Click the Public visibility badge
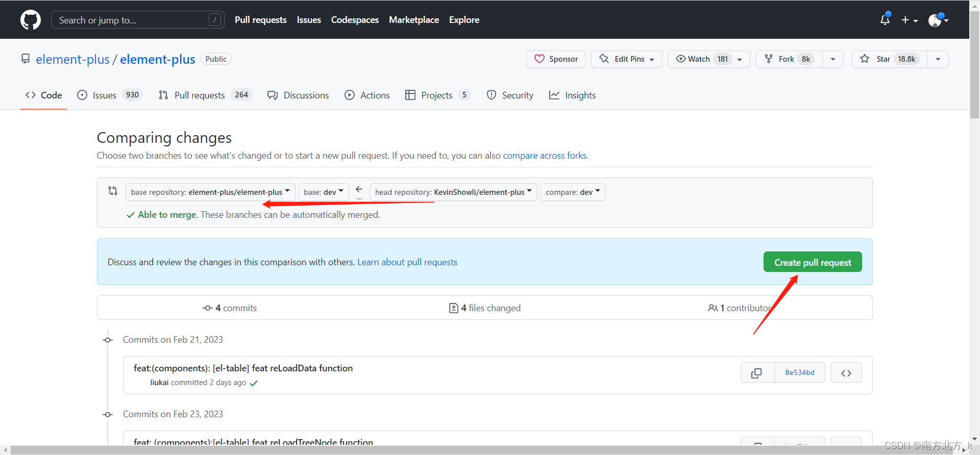The image size is (980, 455). (216, 59)
